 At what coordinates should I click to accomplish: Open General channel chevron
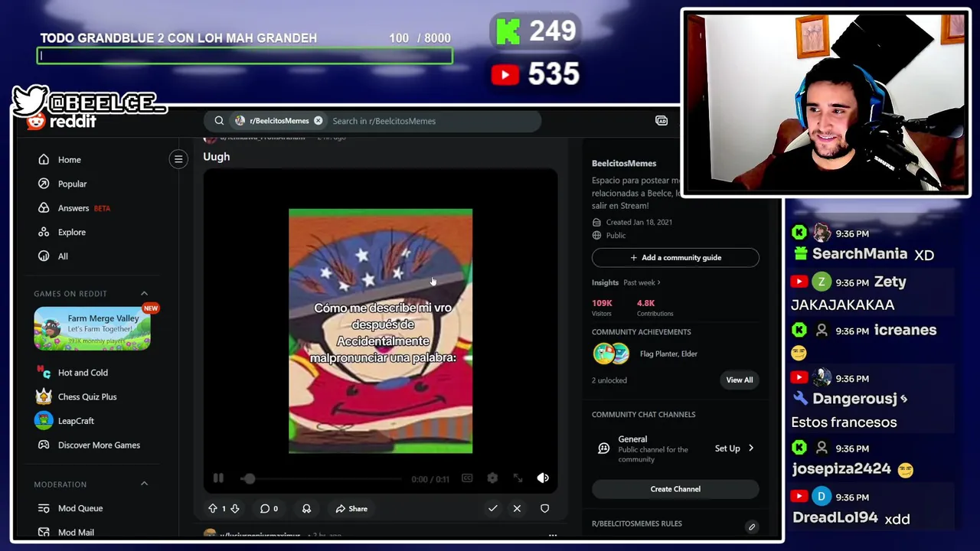[750, 448]
